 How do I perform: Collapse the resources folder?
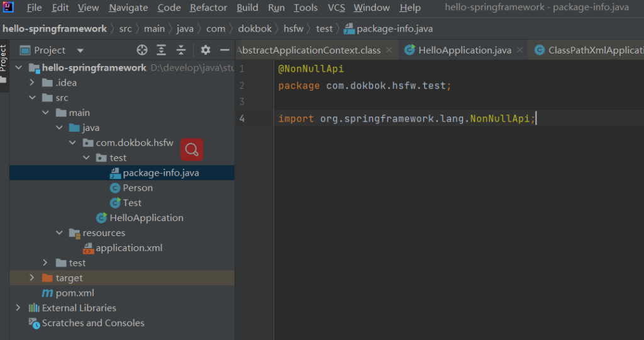(x=59, y=233)
